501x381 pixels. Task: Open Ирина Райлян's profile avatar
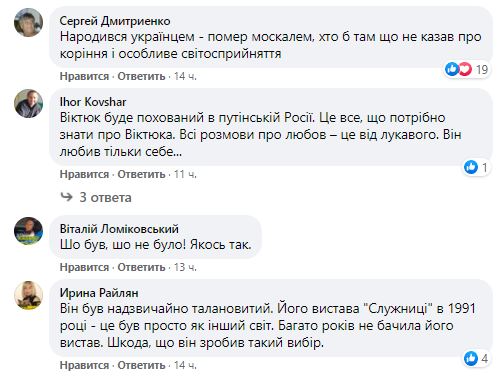coord(29,295)
